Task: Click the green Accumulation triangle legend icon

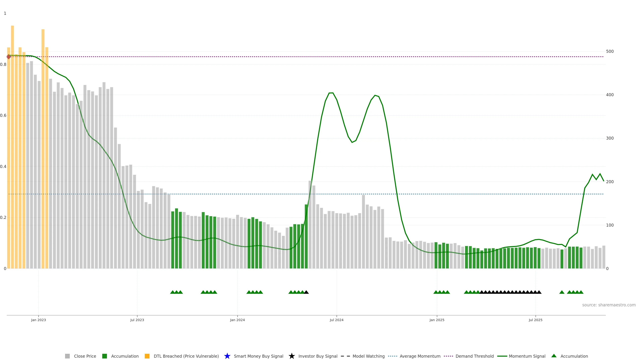Action: point(554,356)
